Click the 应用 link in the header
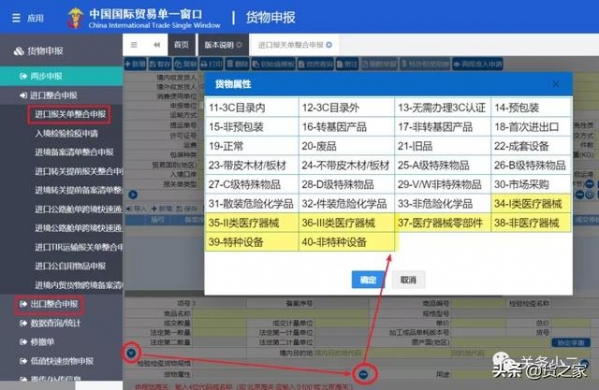The image size is (599, 390). tap(36, 18)
